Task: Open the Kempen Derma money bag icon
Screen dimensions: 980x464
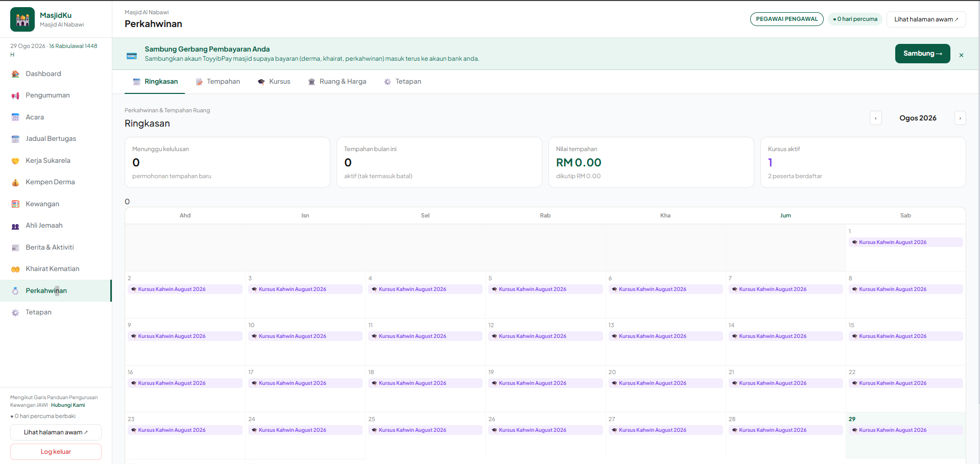Action: point(15,182)
